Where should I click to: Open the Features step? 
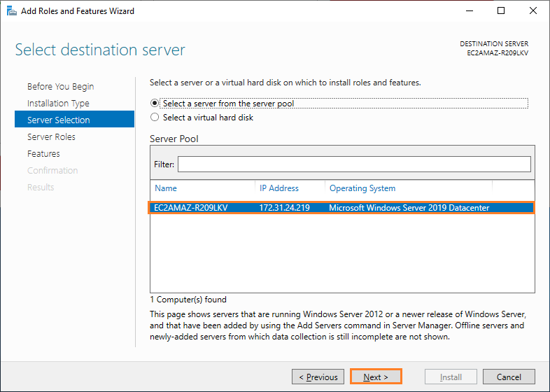(x=43, y=154)
